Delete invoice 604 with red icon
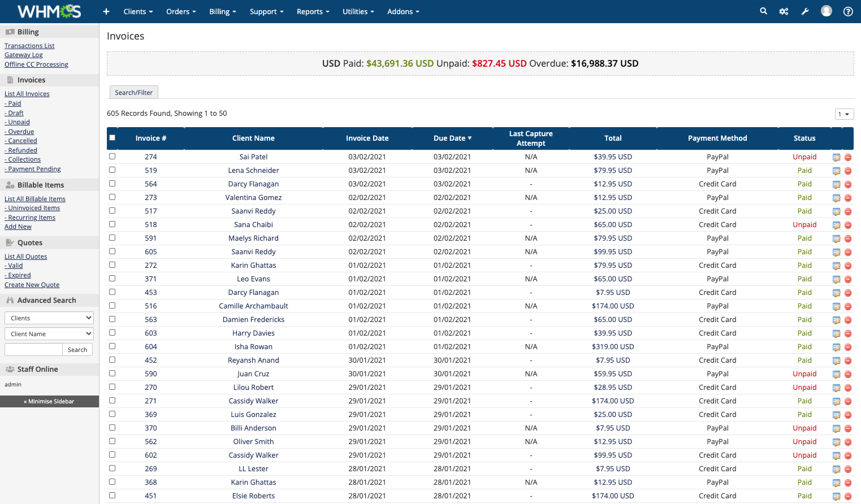861x504 pixels. [x=848, y=347]
